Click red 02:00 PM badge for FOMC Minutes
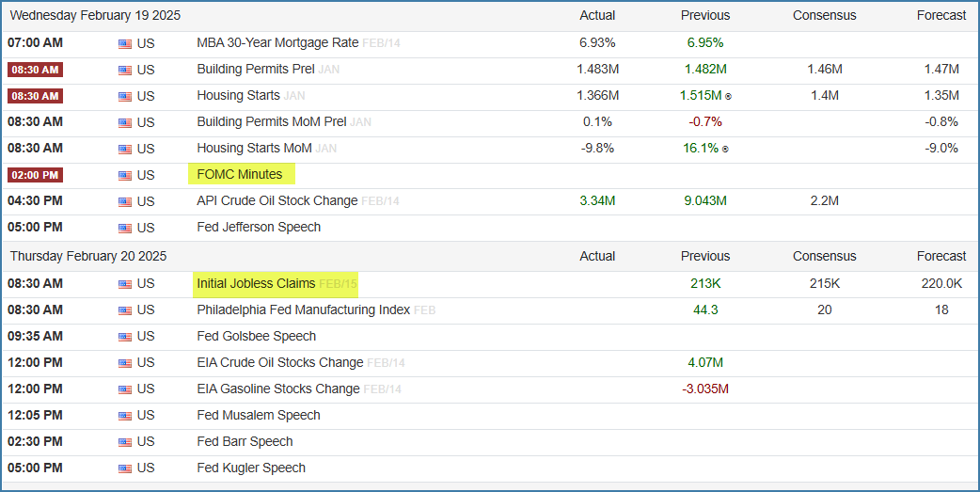The image size is (980, 492). [35, 175]
